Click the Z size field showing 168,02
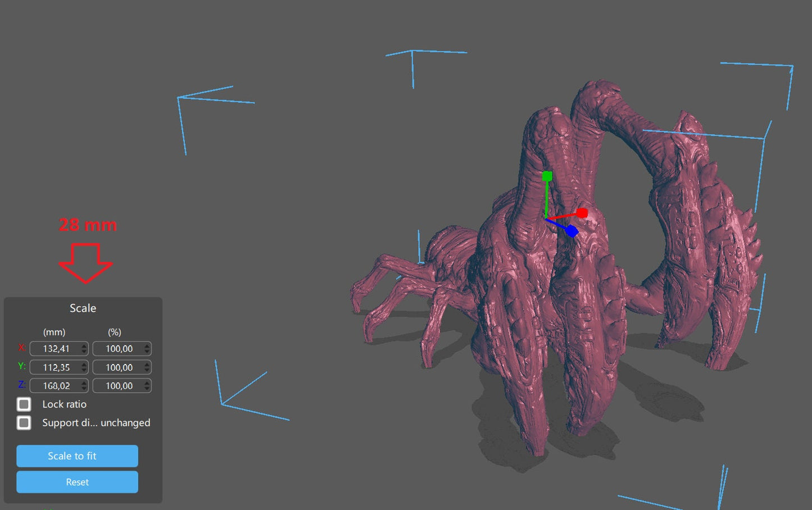812x510 pixels. click(x=56, y=386)
